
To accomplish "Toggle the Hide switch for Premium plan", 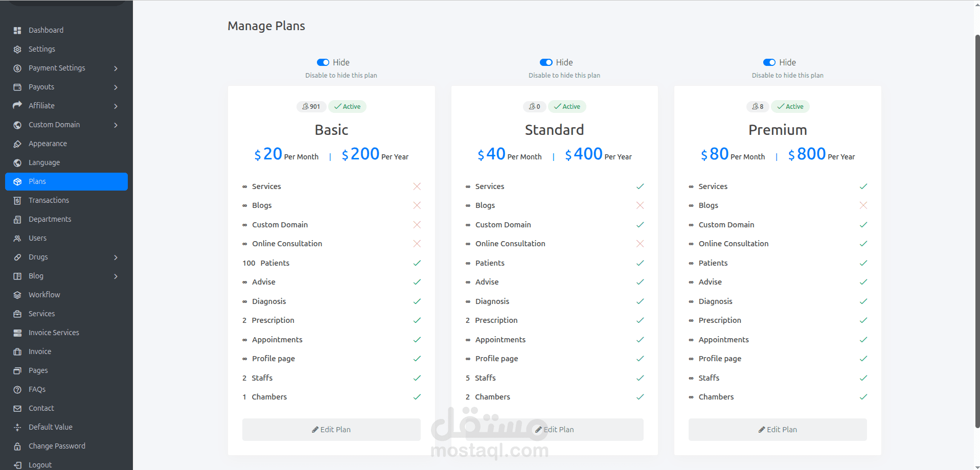I will point(769,62).
